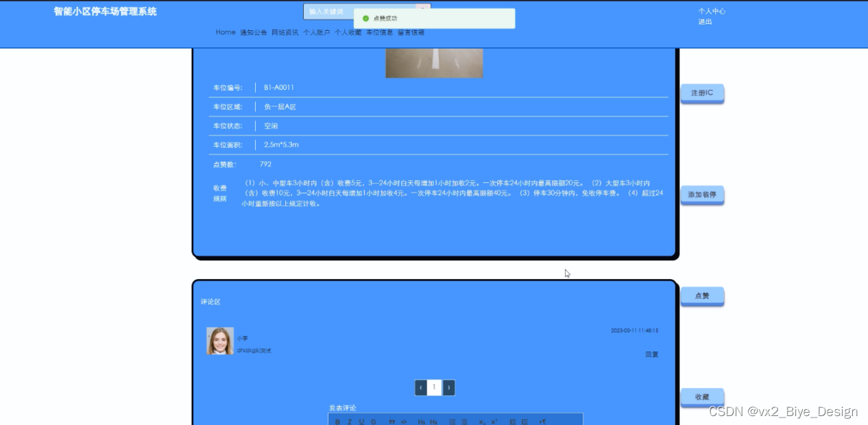Select the like count 792

coord(265,164)
